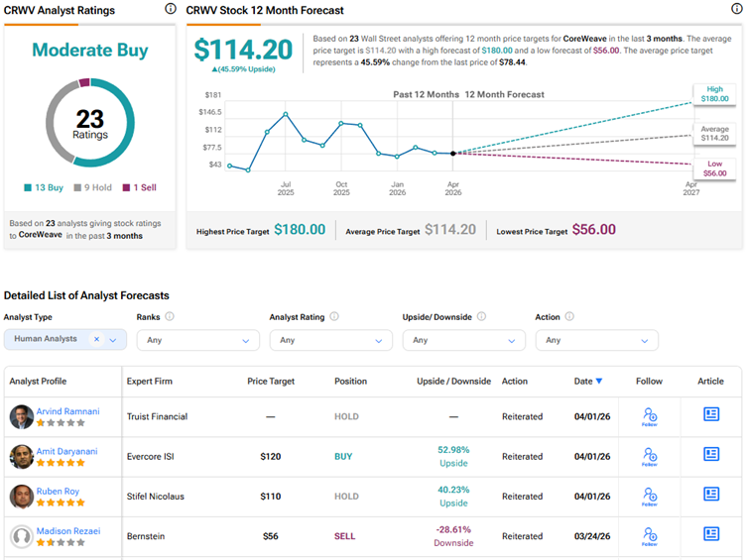Open article icon for Madison Rezaei

711,533
